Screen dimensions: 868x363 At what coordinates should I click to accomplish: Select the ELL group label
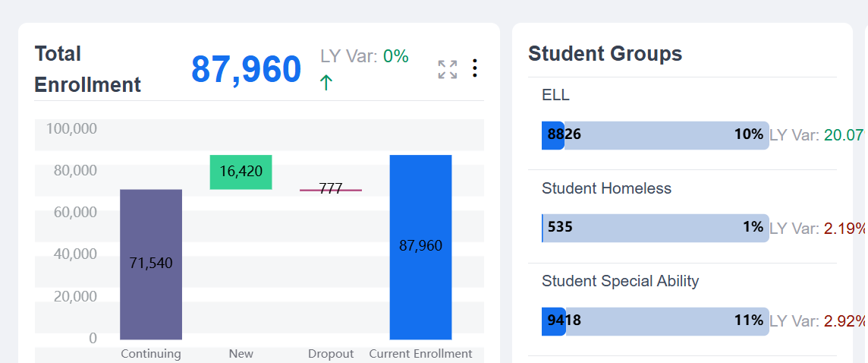point(555,95)
